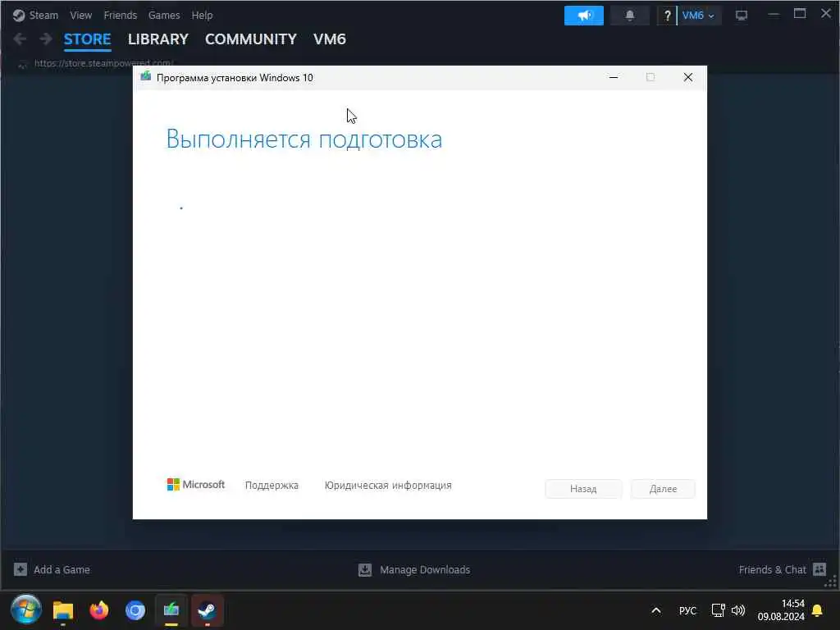Select Steam taskbar icon
The image size is (840, 630).
[208, 610]
